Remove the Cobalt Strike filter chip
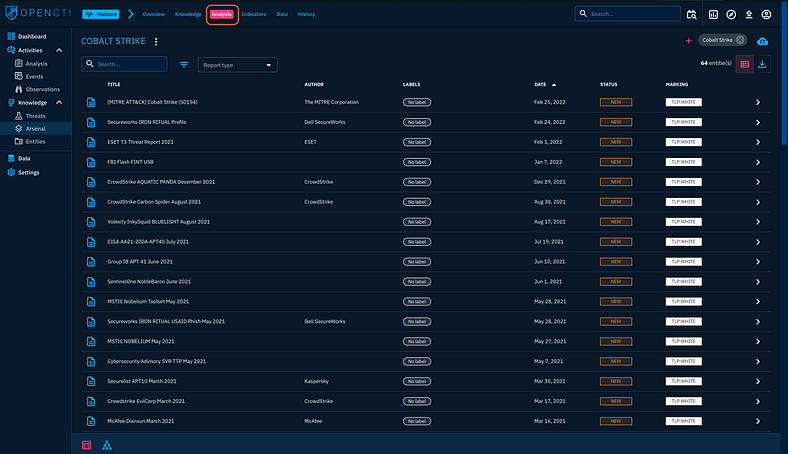 click(x=740, y=40)
